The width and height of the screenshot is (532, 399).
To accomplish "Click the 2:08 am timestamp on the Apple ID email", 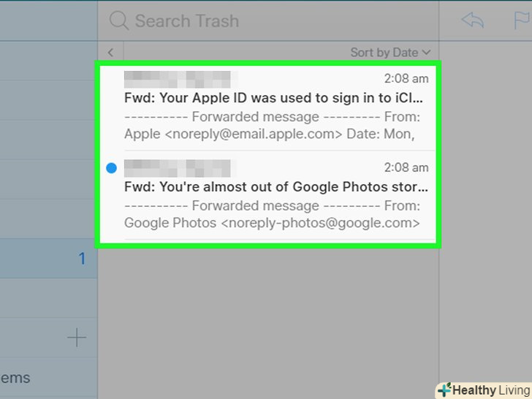I will pyautogui.click(x=406, y=79).
